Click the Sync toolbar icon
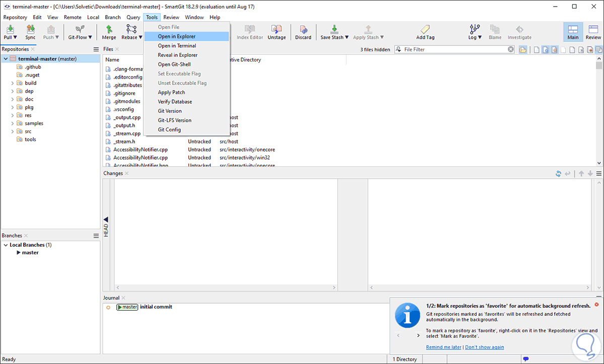 [x=30, y=29]
